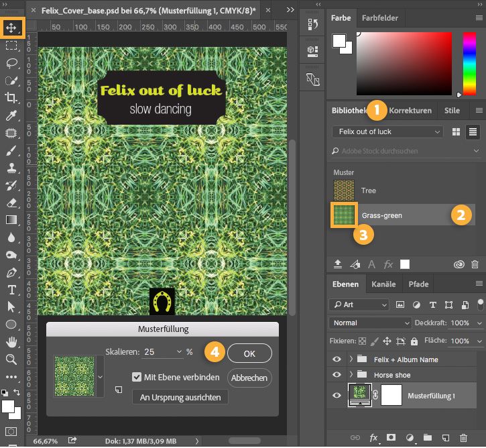Select the Zoom tool
The width and height of the screenshot is (486, 448).
pyautogui.click(x=11, y=359)
